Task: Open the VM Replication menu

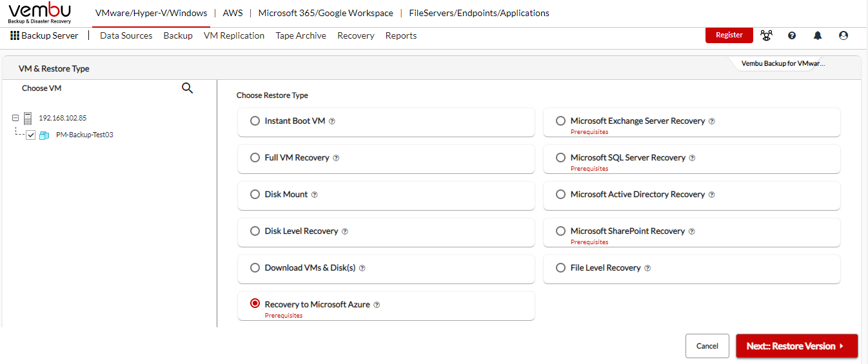Action: (x=234, y=35)
